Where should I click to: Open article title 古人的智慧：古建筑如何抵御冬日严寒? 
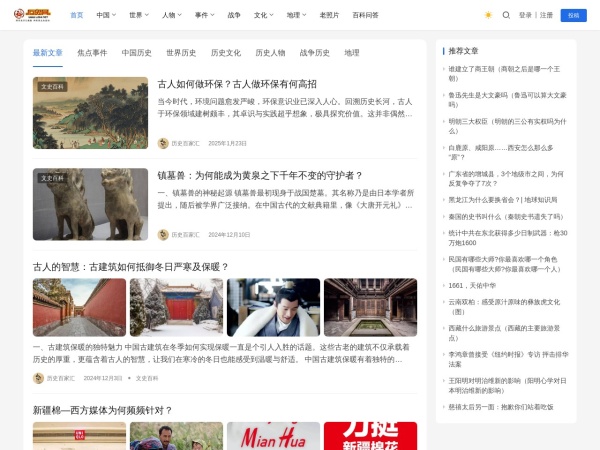(x=130, y=267)
